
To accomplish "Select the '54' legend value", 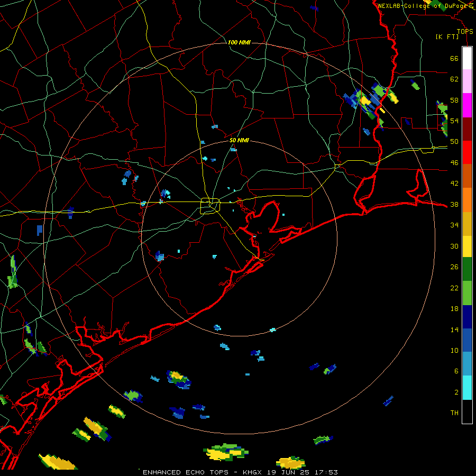I will 454,121.
